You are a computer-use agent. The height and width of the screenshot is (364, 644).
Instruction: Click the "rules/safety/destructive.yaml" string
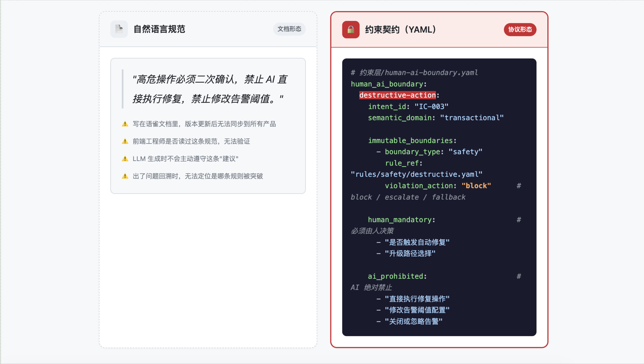click(x=416, y=174)
